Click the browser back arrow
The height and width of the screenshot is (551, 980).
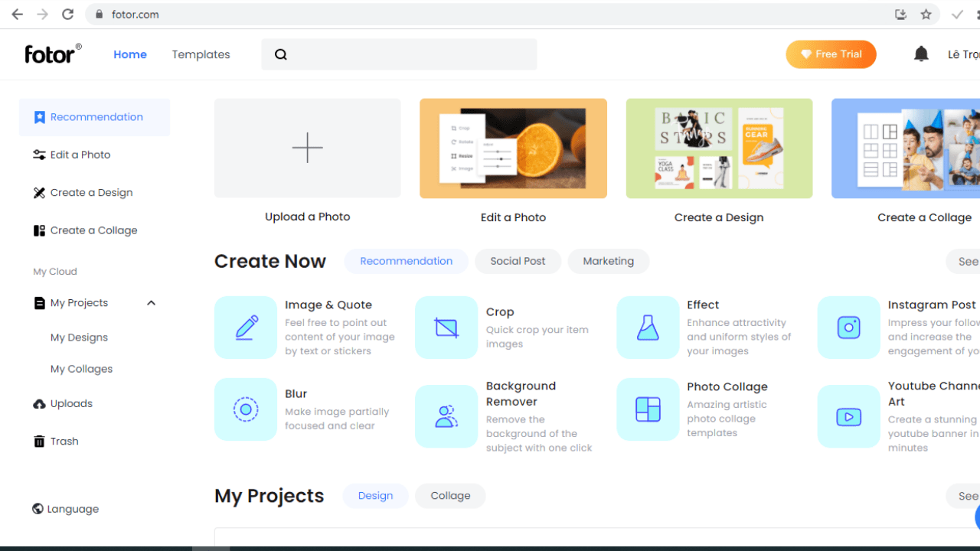[17, 14]
